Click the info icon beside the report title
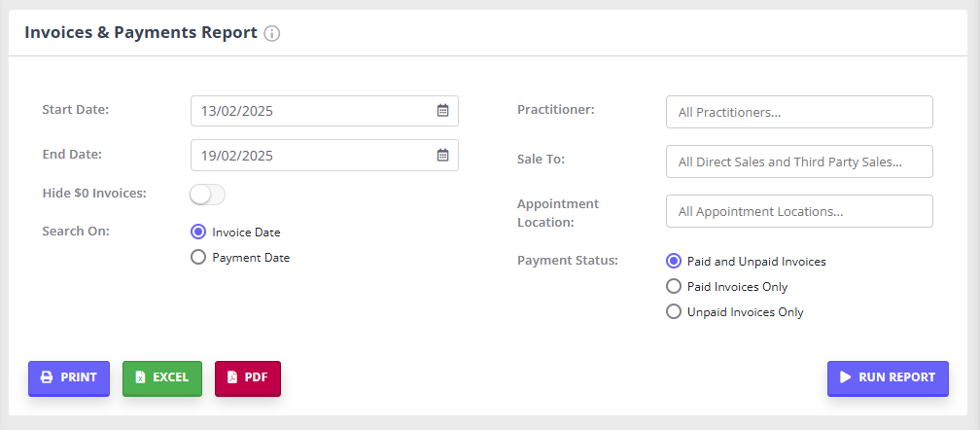The width and height of the screenshot is (980, 430). click(x=272, y=34)
